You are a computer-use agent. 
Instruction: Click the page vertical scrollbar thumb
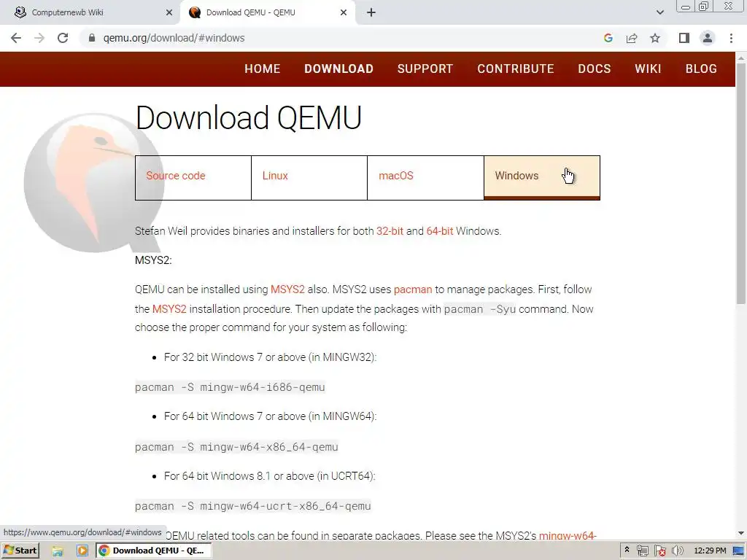click(741, 183)
